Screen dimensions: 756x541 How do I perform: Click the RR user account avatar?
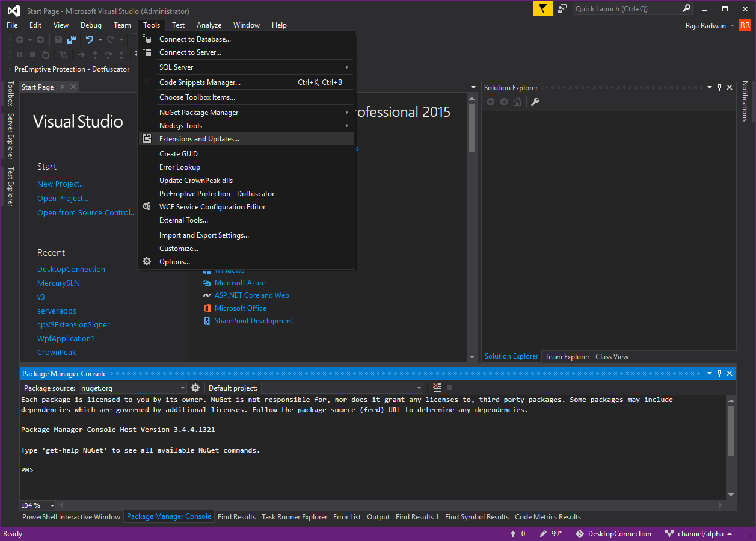point(745,25)
